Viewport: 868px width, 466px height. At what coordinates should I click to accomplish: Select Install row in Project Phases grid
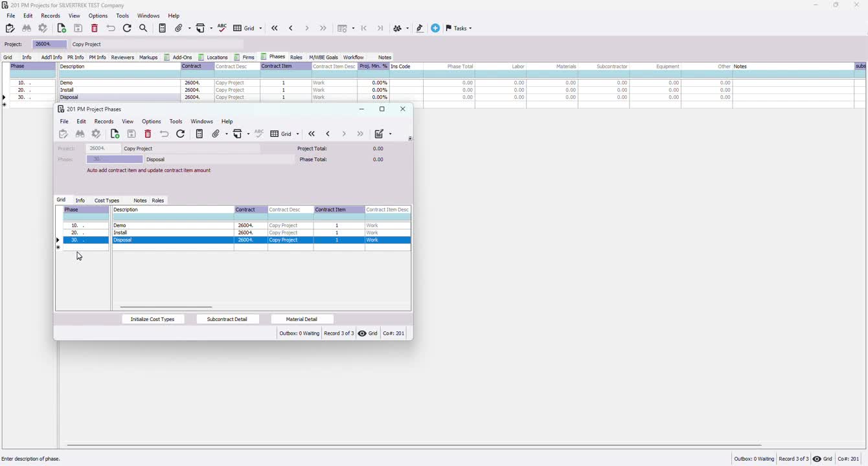tap(236, 233)
